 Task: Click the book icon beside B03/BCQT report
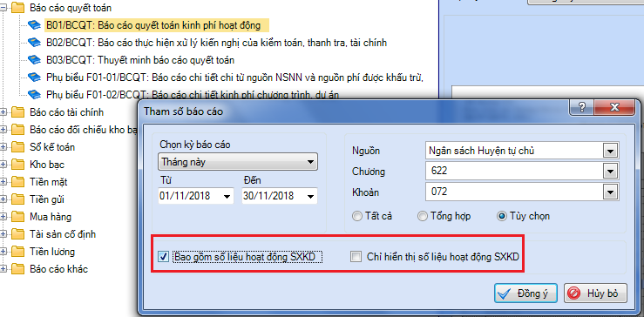click(35, 60)
